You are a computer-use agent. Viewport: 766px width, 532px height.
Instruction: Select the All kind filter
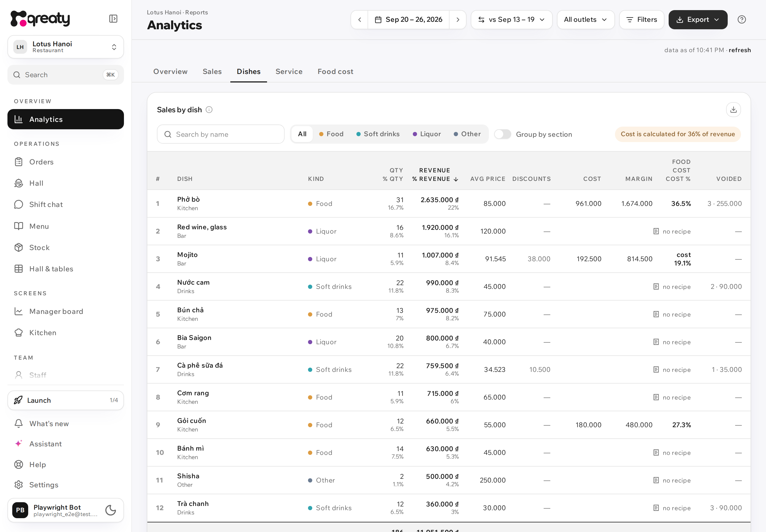click(302, 134)
